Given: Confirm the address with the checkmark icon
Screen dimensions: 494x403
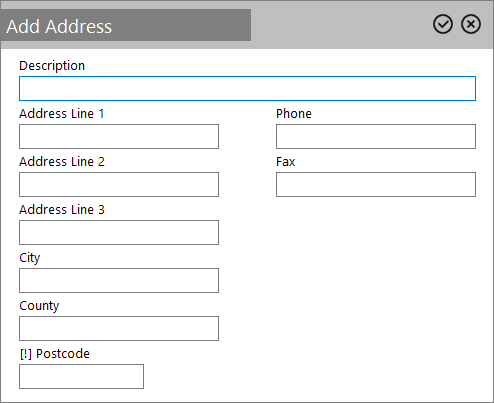Looking at the screenshot, I should click(443, 24).
